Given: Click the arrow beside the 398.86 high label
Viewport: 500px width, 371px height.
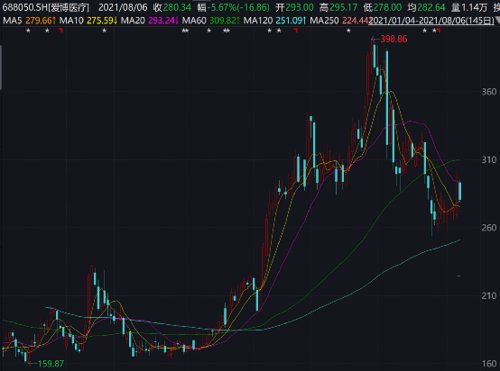Looking at the screenshot, I should tap(375, 39).
